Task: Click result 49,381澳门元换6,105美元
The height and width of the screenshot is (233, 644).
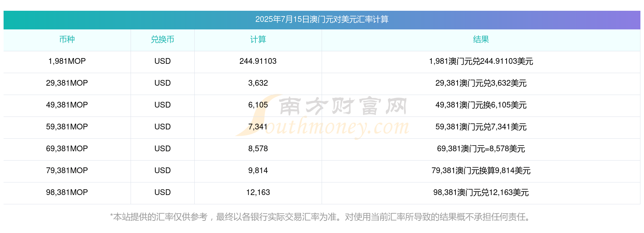Action: pos(481,105)
